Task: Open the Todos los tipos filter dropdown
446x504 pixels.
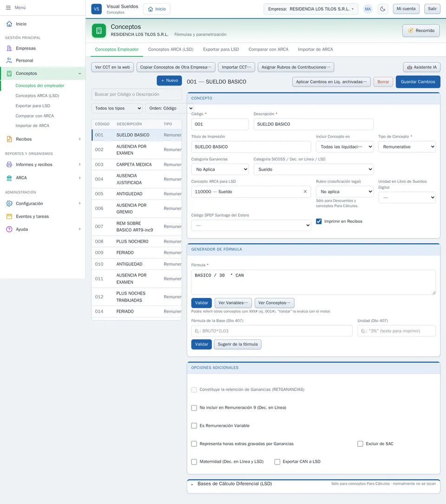Action: pyautogui.click(x=117, y=108)
